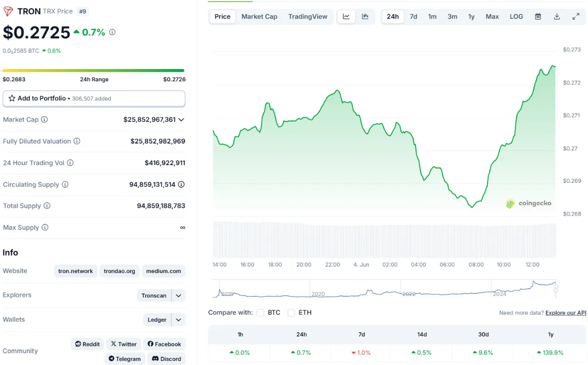Image resolution: width=588 pixels, height=365 pixels.
Task: Click the 1y 139.9% performance cell
Action: pos(550,352)
